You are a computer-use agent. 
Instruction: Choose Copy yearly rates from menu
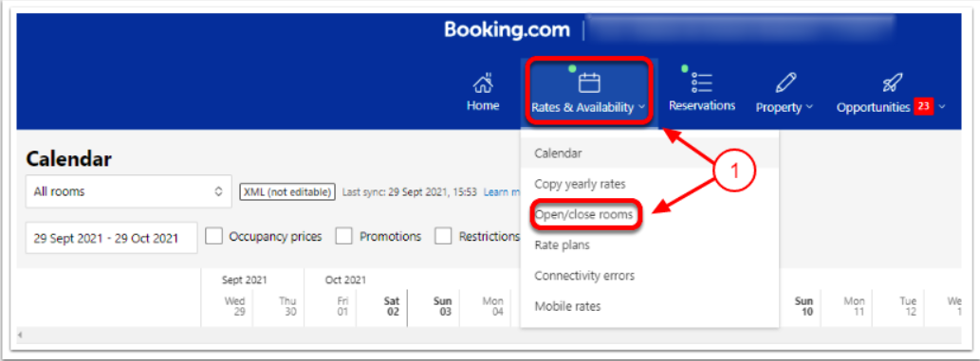pyautogui.click(x=580, y=184)
